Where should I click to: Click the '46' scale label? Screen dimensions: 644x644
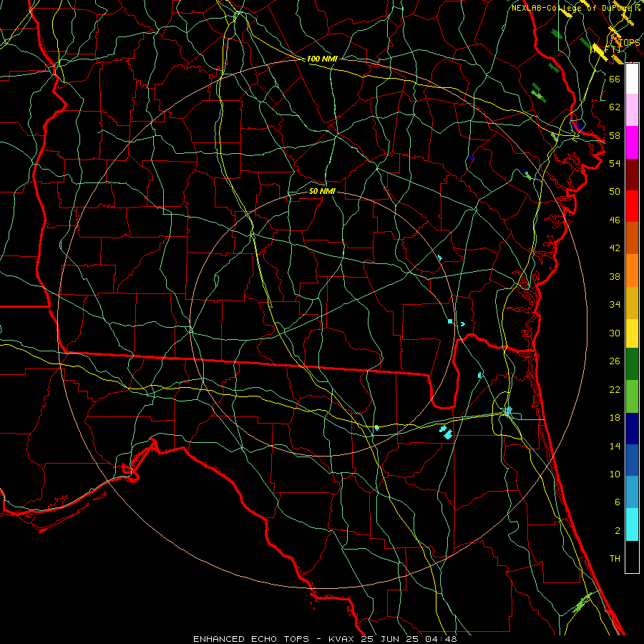point(615,220)
